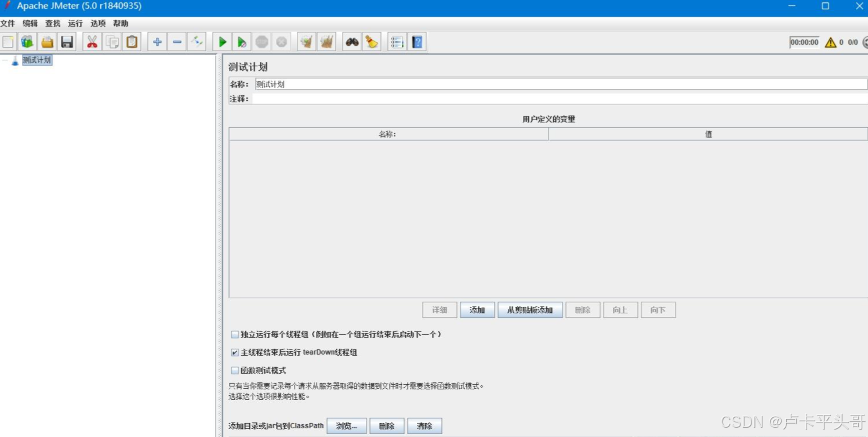Click 删除 button beside 从剪贴板添加
This screenshot has width=868, height=437.
point(583,310)
